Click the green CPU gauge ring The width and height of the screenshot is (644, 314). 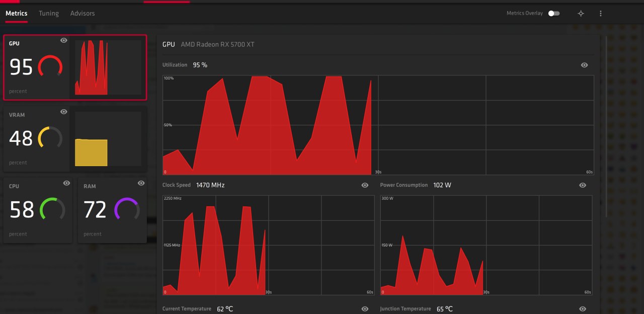(x=52, y=210)
